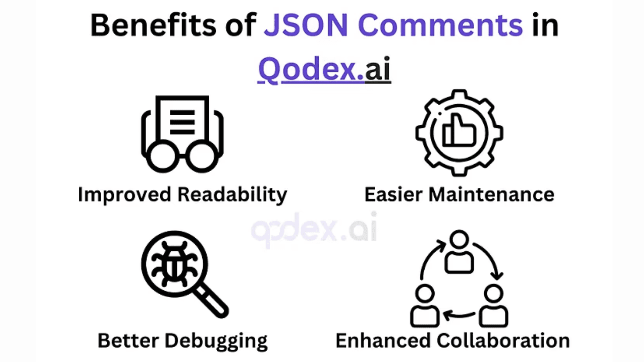Click the circular collaboration arrows icon

(x=459, y=279)
